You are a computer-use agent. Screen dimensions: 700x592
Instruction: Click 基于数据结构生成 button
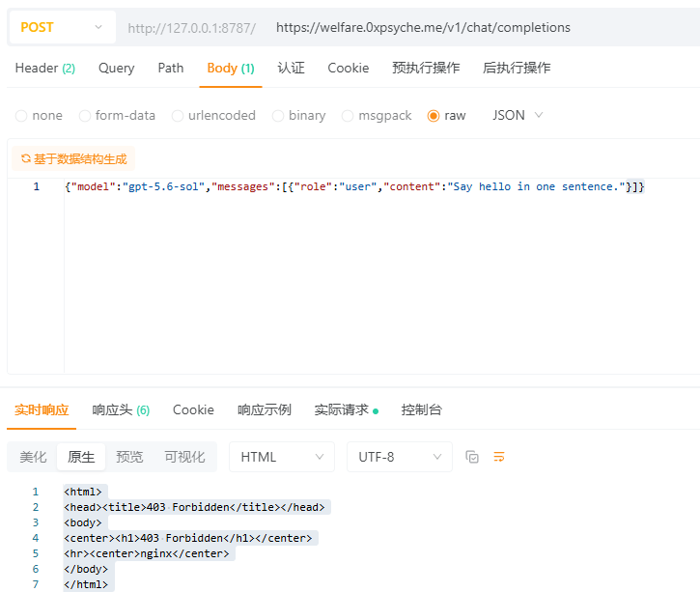tap(73, 158)
